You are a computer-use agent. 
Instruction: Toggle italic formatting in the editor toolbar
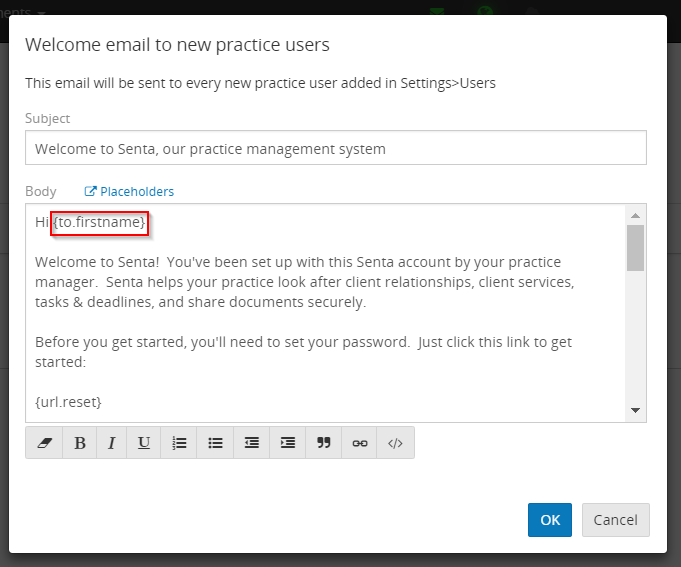(x=112, y=443)
